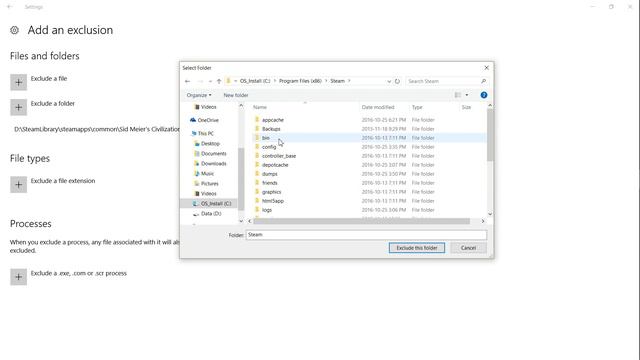Close the Select Folder dialog

coord(487,68)
